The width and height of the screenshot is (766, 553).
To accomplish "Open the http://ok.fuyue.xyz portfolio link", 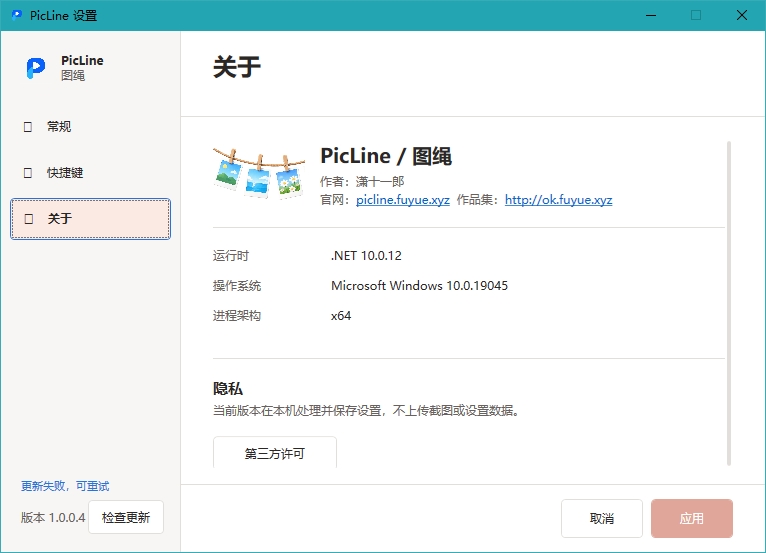I will click(558, 200).
